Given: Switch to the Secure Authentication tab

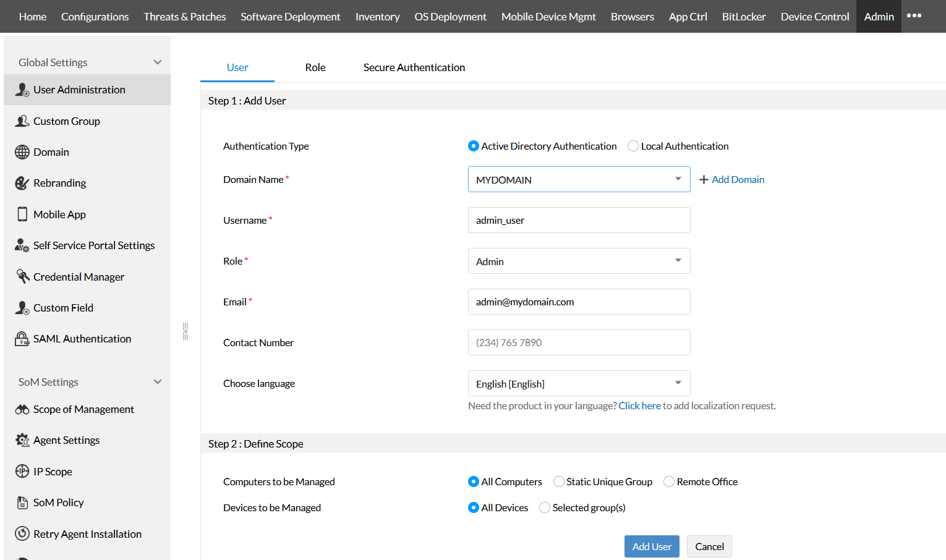Looking at the screenshot, I should click(x=414, y=67).
